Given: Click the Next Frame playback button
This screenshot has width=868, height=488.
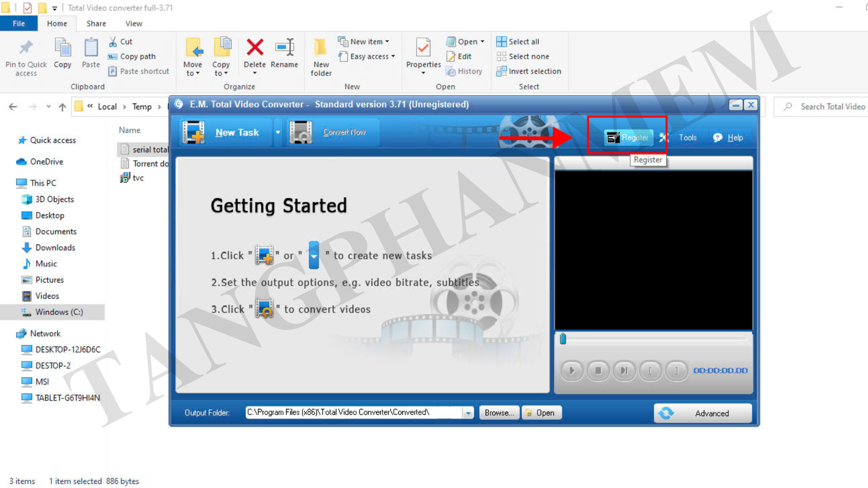Looking at the screenshot, I should tap(624, 371).
